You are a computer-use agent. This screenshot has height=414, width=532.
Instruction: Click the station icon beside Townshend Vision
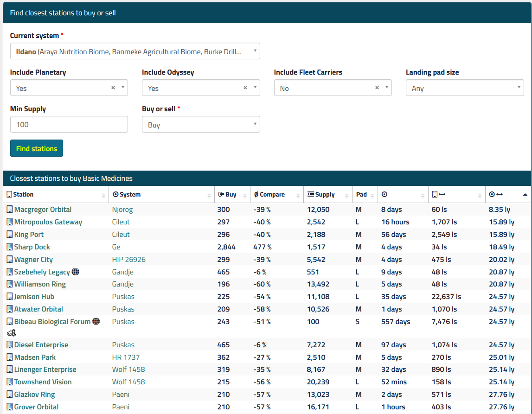click(x=9, y=382)
